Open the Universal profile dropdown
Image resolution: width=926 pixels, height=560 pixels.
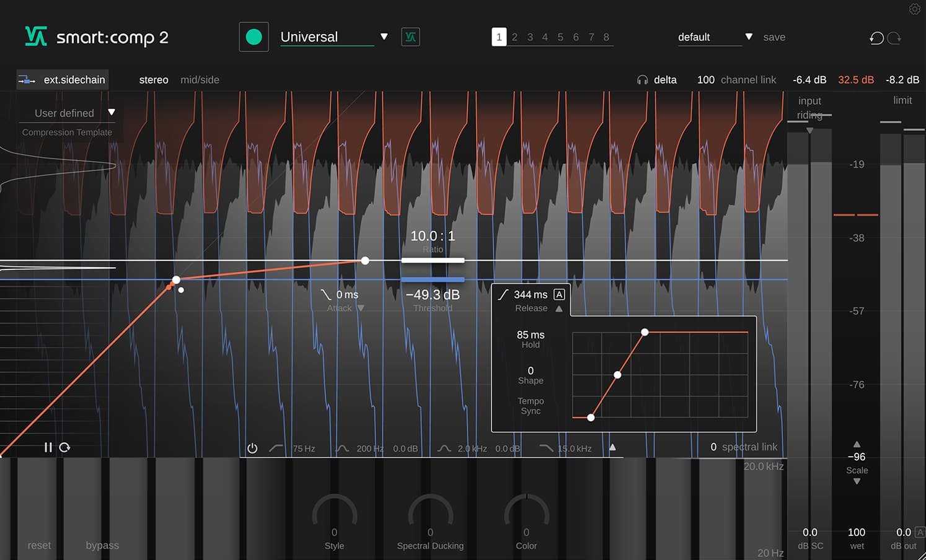[x=334, y=37]
